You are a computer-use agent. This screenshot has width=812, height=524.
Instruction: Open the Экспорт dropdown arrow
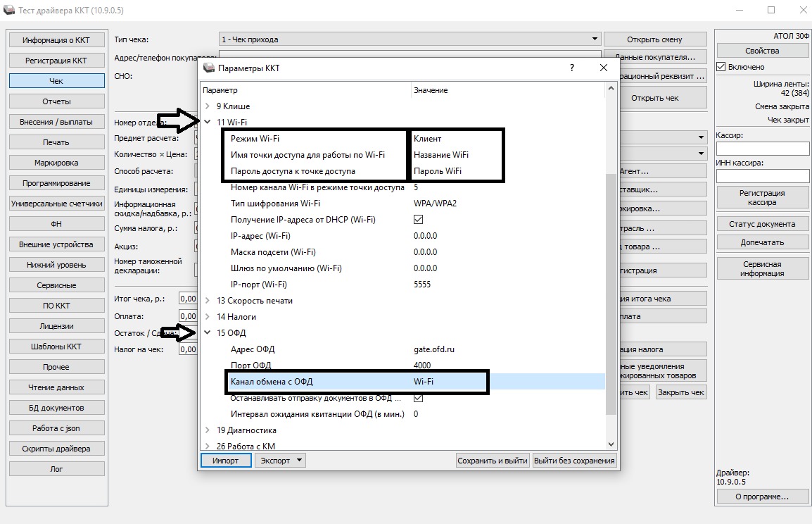point(299,461)
